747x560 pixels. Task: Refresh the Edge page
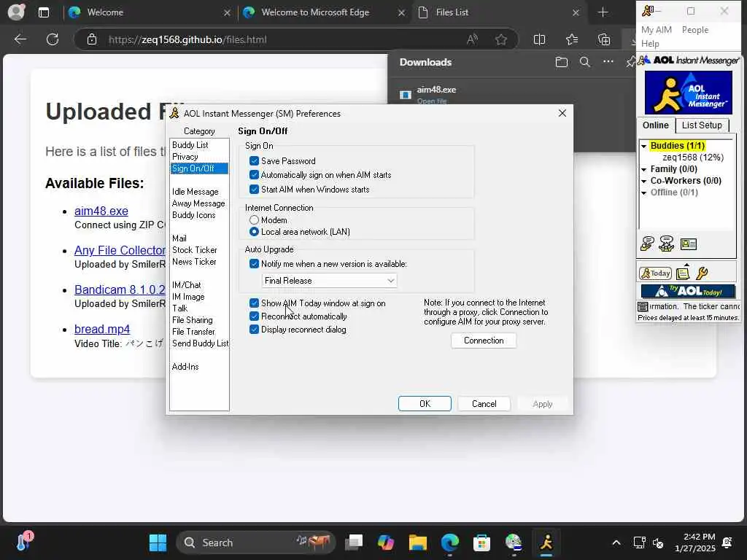53,39
